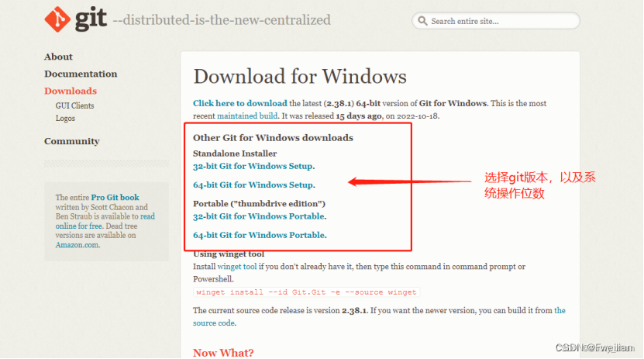Click the winget install command text
The width and height of the screenshot is (644, 359).
306,292
